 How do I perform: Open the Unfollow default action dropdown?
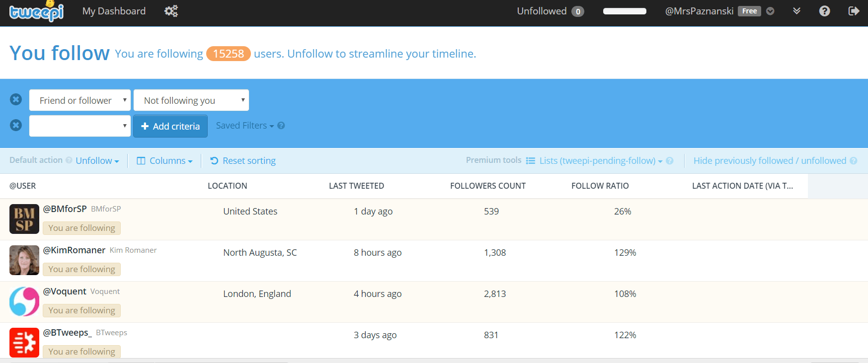97,160
